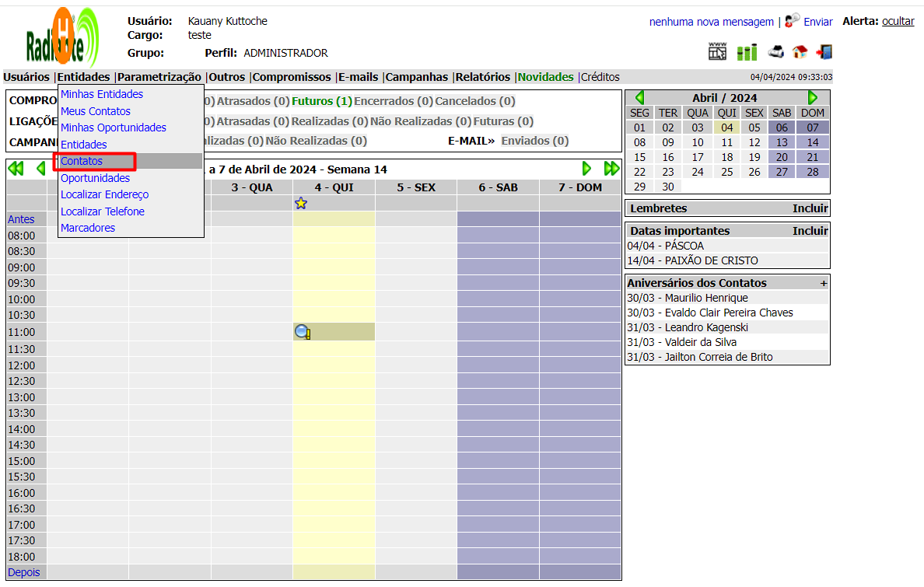Hide the alert via ocultar link

[898, 21]
